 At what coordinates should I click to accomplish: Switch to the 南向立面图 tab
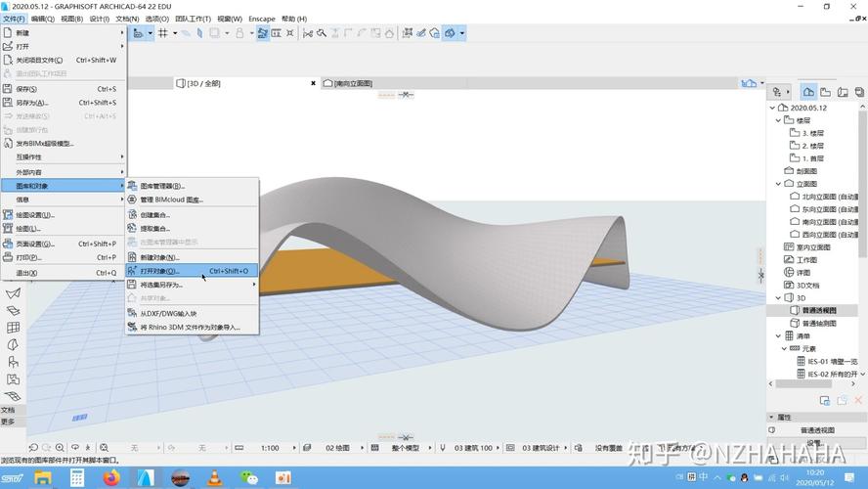(x=354, y=83)
